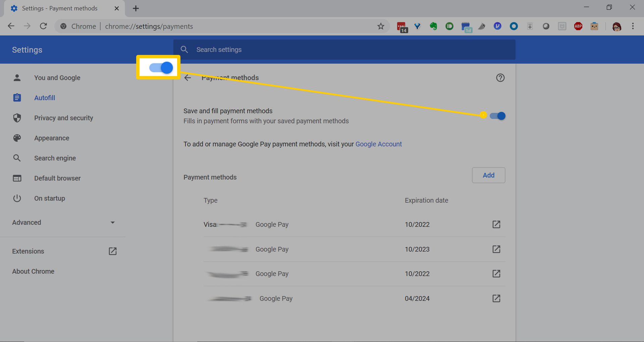
Task: Go back using the browser back arrow
Action: pos(11,26)
